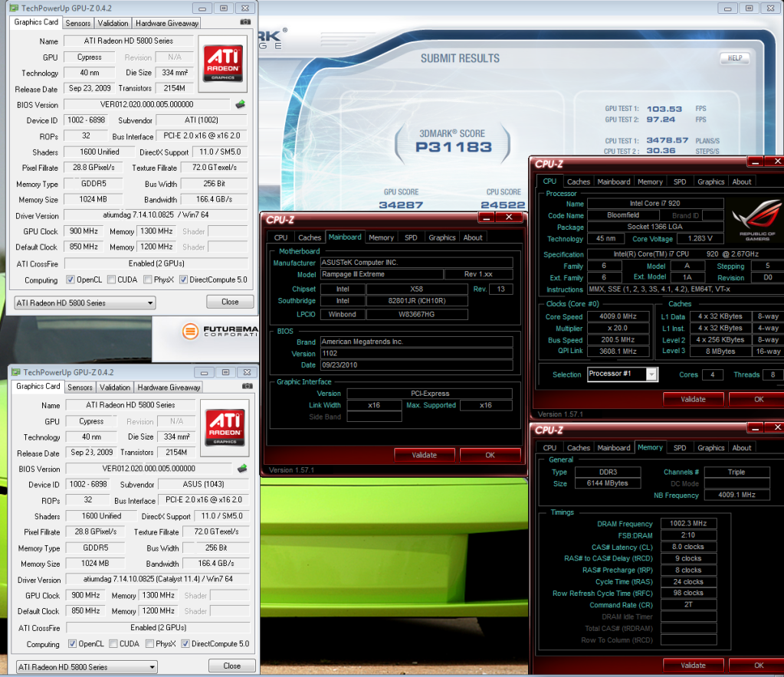Viewport: 784px width, 677px height.
Task: Open SPD tab in CPU-Z processor window
Action: pyautogui.click(x=680, y=182)
